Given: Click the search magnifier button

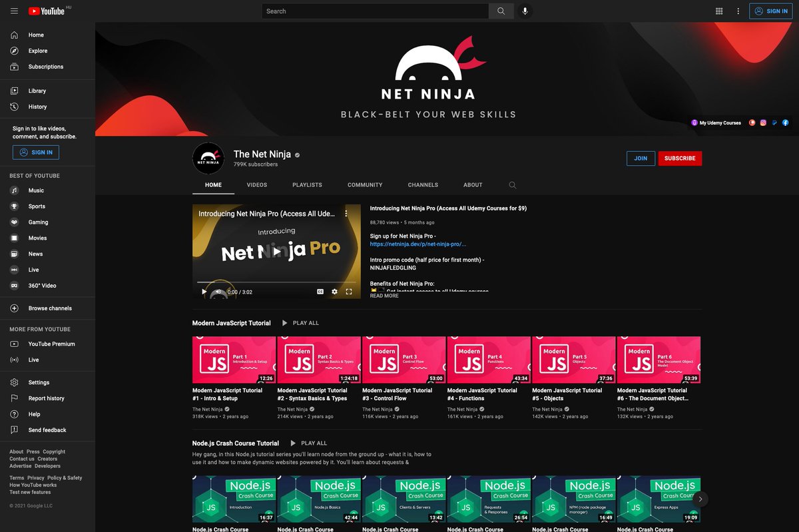Looking at the screenshot, I should [x=501, y=11].
